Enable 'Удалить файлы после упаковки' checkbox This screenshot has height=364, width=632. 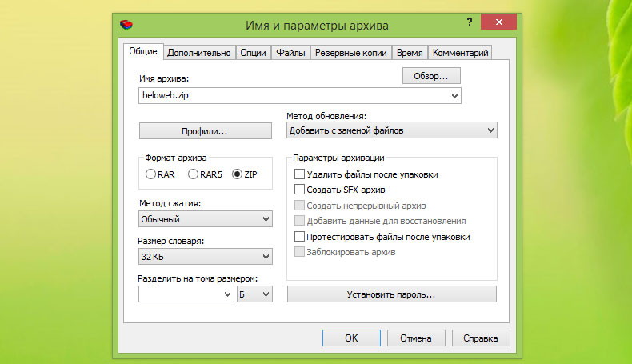[300, 174]
